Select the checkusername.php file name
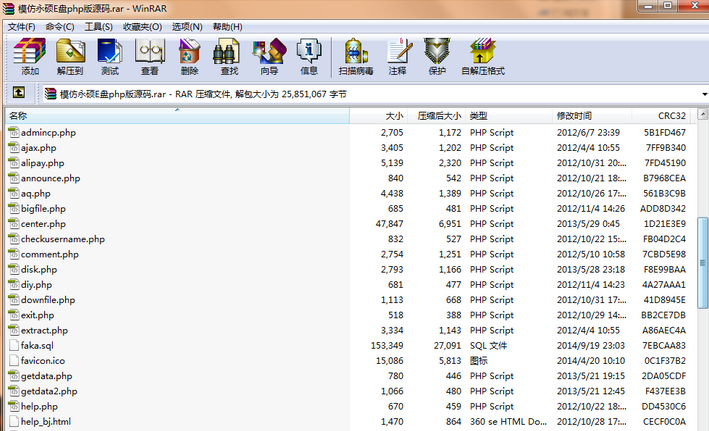Image resolution: width=709 pixels, height=431 pixels. (x=63, y=239)
